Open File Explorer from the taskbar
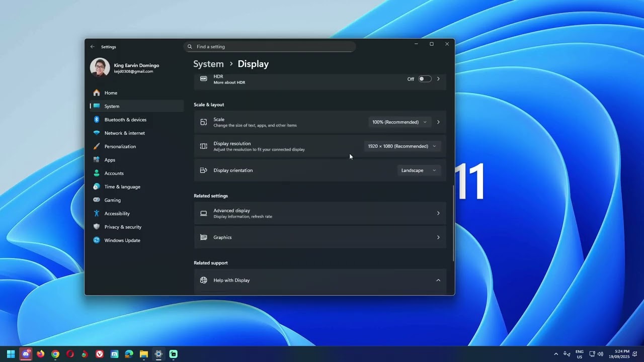Screen dimensions: 644x362 coord(144,354)
